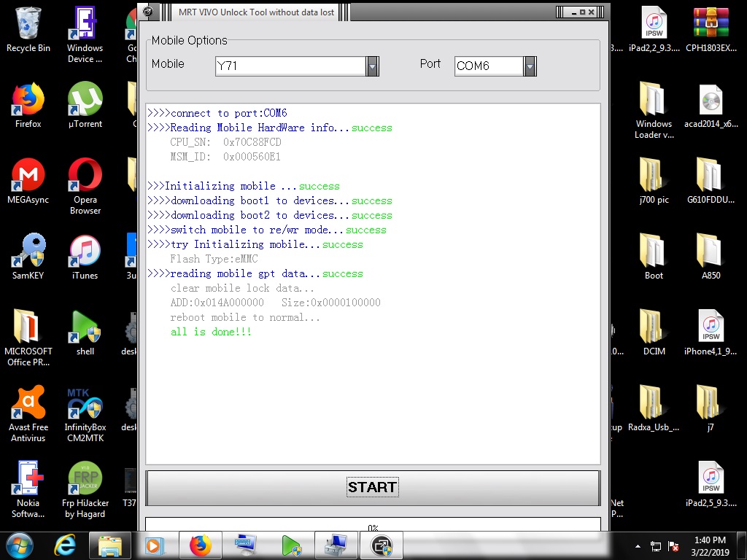Open media player taskbar button
The width and height of the screenshot is (747, 560).
[x=153, y=545]
